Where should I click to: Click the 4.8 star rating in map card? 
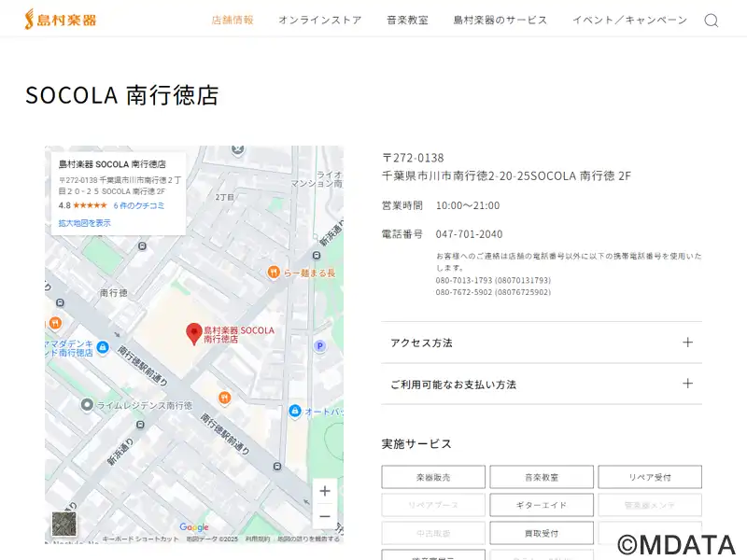pos(83,205)
